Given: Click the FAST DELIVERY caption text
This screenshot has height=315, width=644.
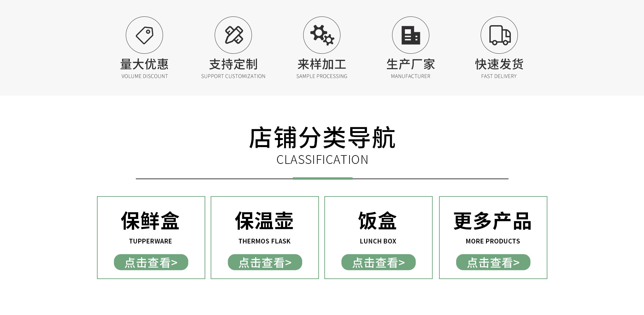Looking at the screenshot, I should click(x=499, y=76).
